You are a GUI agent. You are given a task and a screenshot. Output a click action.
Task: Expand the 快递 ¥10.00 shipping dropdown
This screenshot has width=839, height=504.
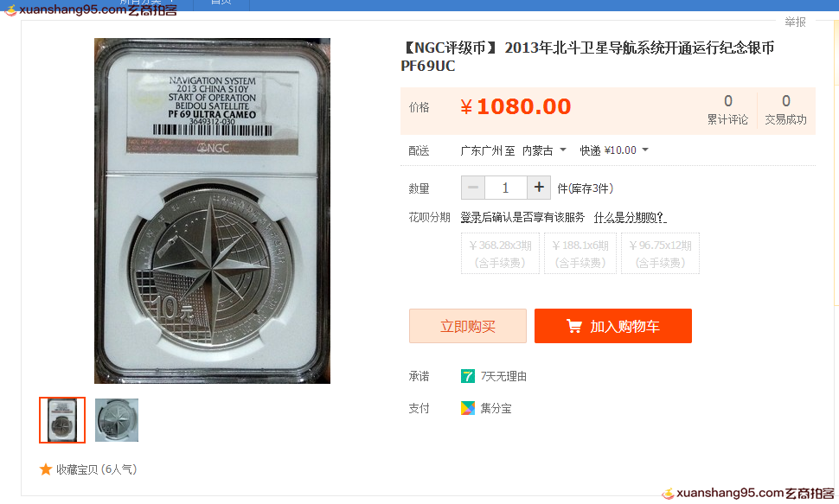point(614,150)
